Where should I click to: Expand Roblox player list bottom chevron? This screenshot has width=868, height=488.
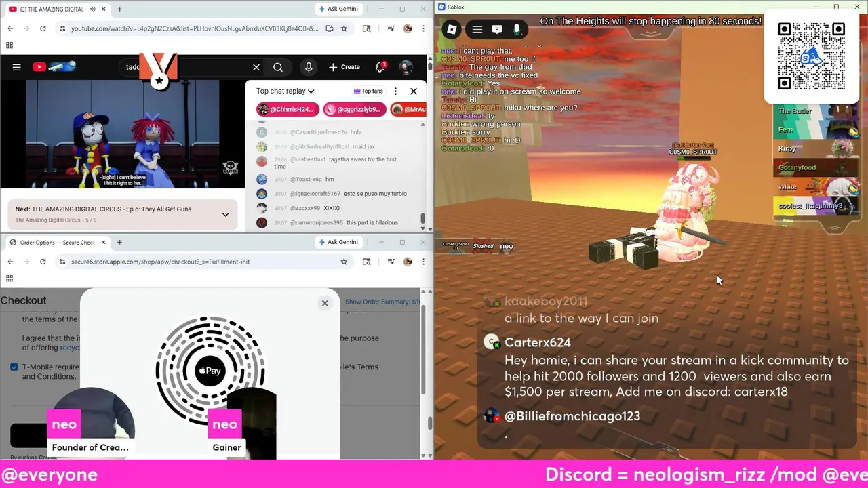click(835, 228)
